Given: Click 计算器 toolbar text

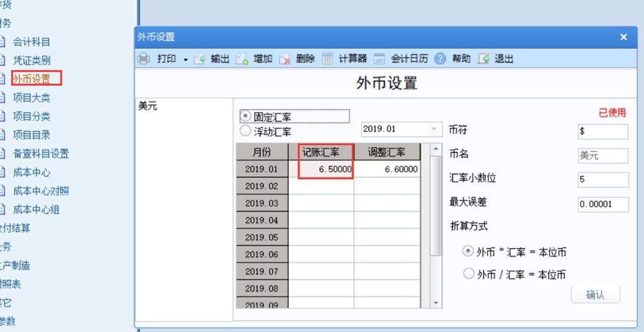Looking at the screenshot, I should click(352, 59).
